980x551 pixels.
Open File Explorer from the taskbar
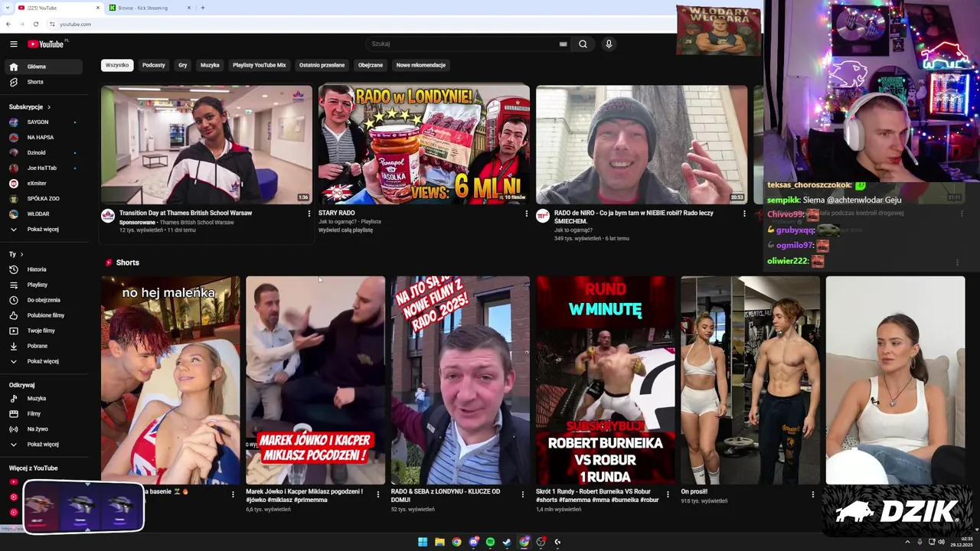click(x=439, y=542)
